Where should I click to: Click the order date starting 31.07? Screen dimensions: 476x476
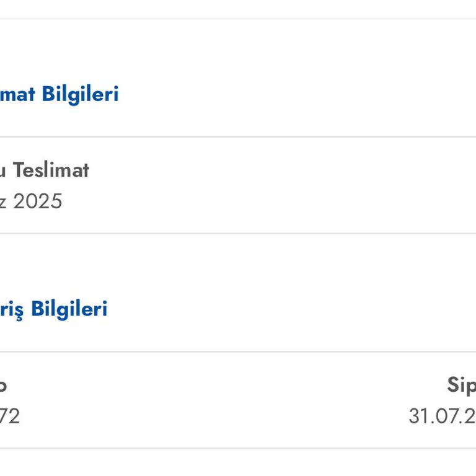(x=441, y=416)
